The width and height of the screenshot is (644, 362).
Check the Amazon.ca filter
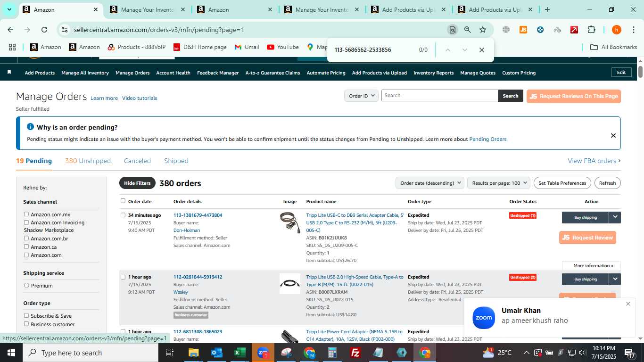click(x=26, y=247)
